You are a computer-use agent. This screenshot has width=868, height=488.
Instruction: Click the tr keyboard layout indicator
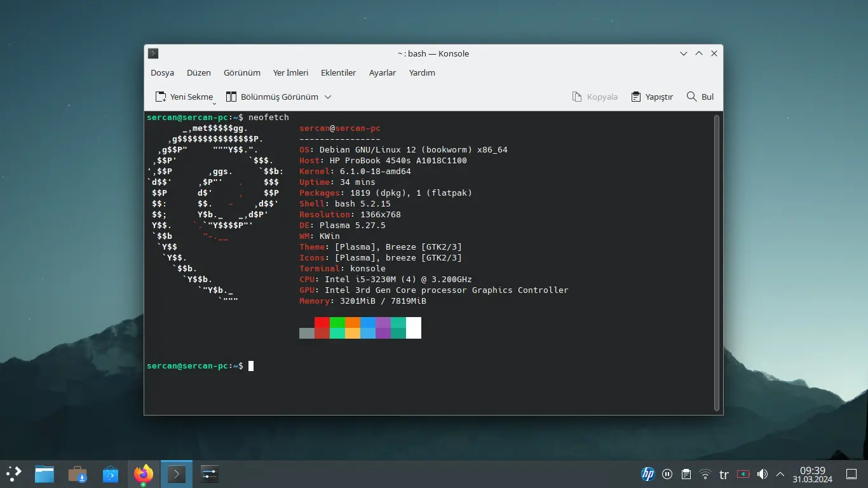[724, 474]
